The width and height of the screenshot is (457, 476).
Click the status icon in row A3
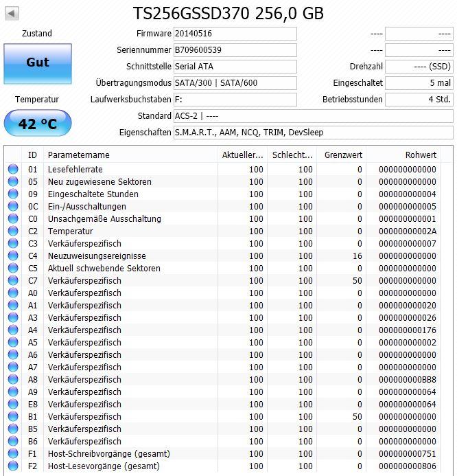click(x=13, y=317)
